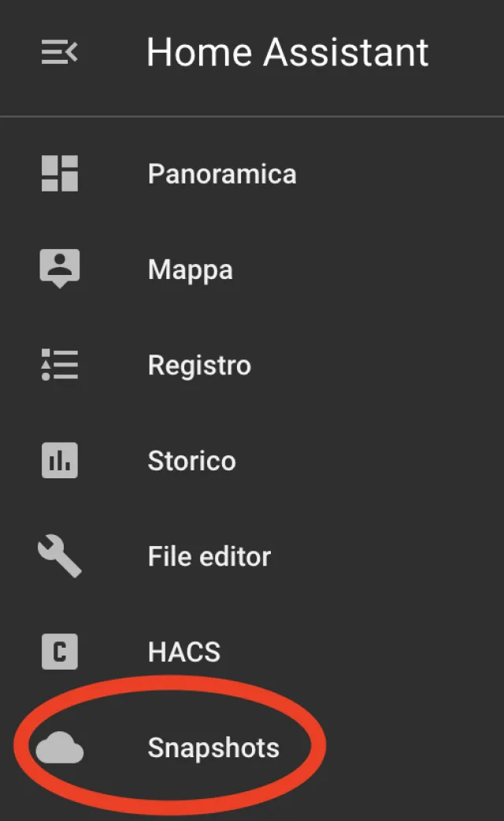Click the HACS letter C icon
Screen dimensions: 504x821
click(x=60, y=652)
